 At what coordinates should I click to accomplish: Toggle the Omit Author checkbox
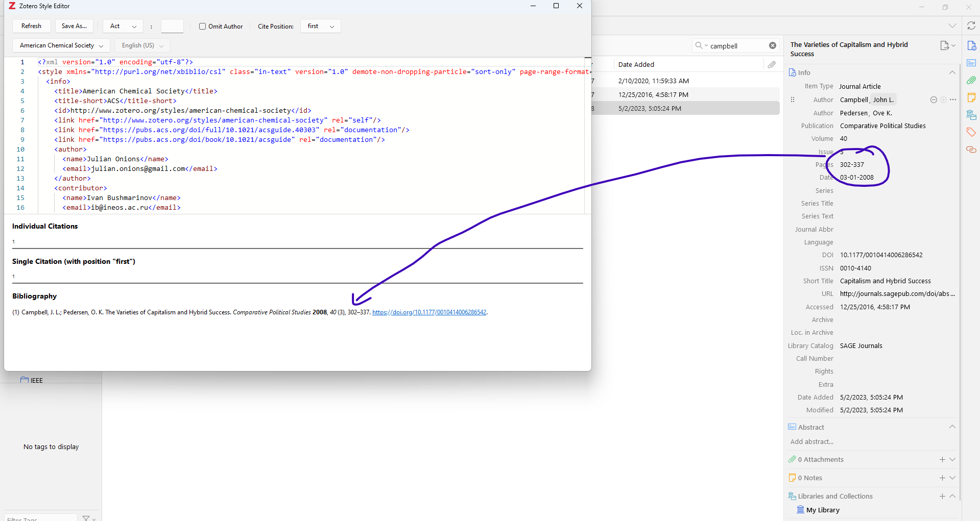[x=202, y=26]
